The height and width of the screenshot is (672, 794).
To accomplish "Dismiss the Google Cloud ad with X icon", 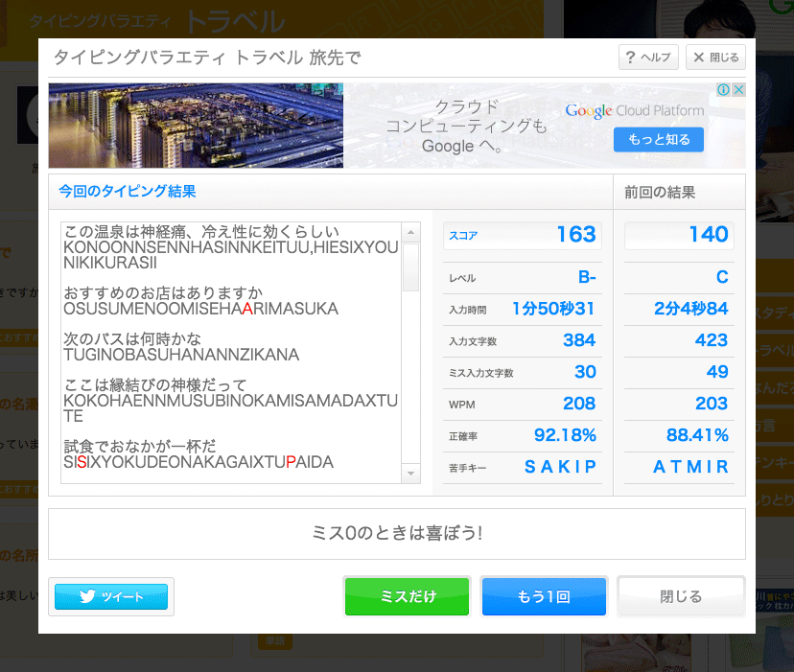I will (738, 90).
